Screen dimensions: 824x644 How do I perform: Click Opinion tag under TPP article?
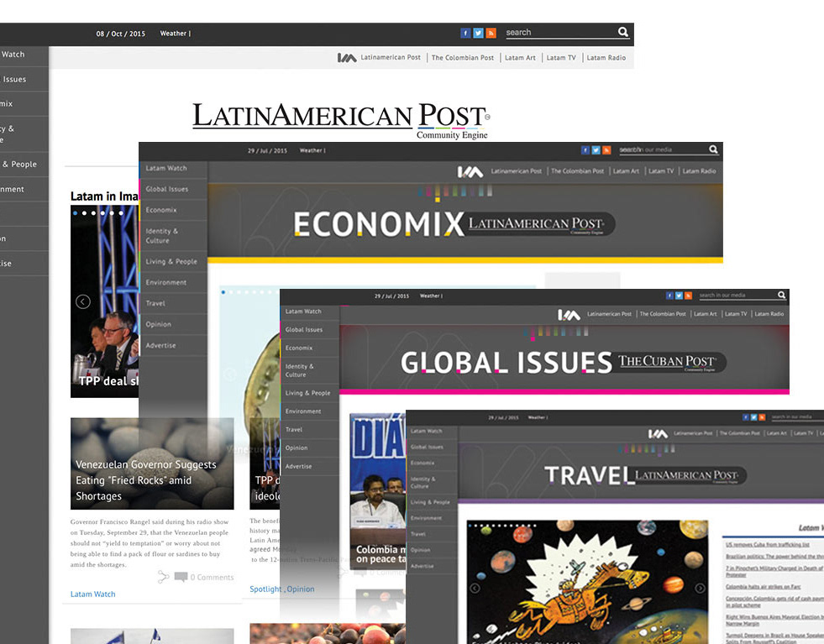pyautogui.click(x=301, y=589)
